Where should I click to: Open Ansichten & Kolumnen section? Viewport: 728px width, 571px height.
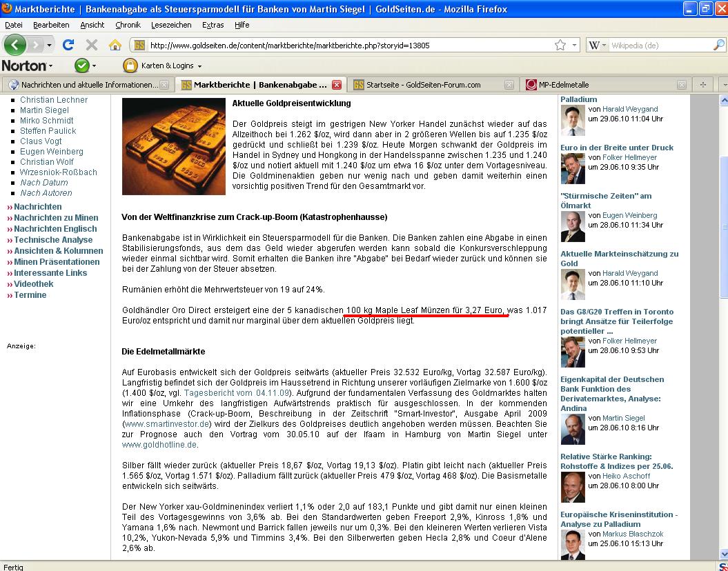(59, 250)
